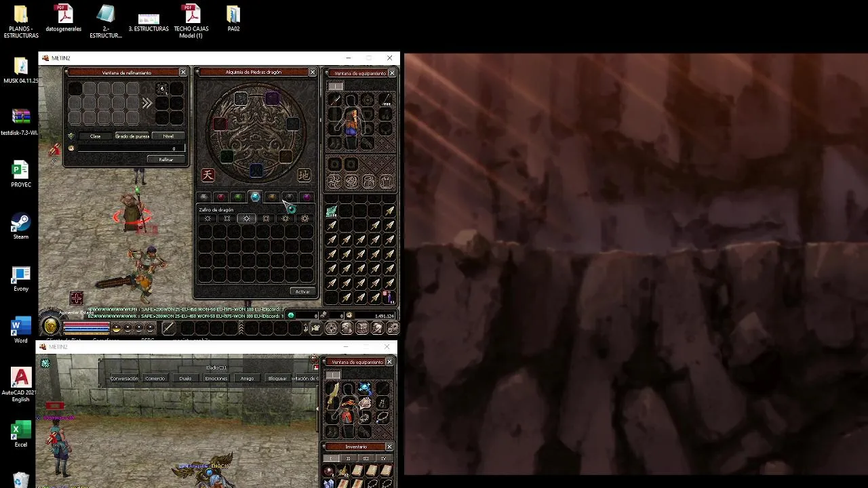Switch to inventory page III

pos(366,459)
